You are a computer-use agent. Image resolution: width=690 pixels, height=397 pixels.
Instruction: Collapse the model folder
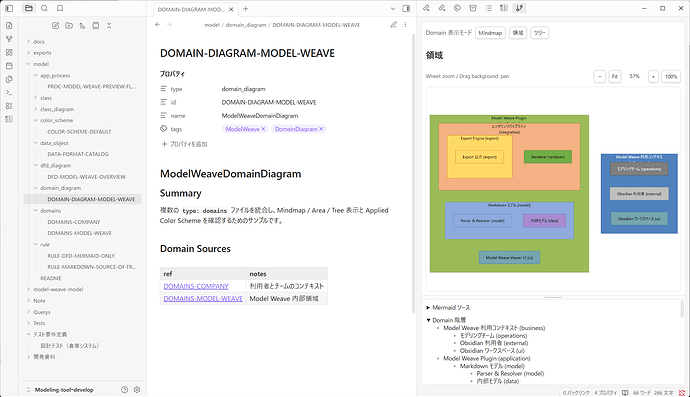coord(29,64)
